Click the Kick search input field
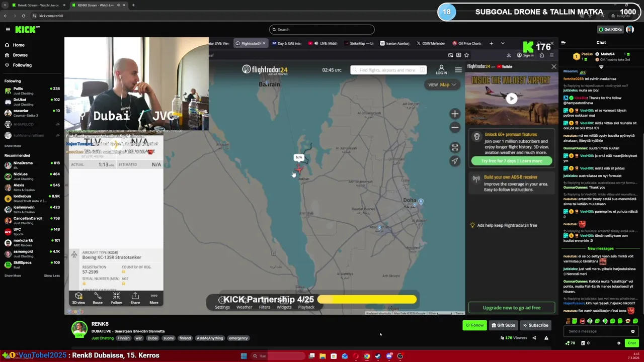 (322, 30)
